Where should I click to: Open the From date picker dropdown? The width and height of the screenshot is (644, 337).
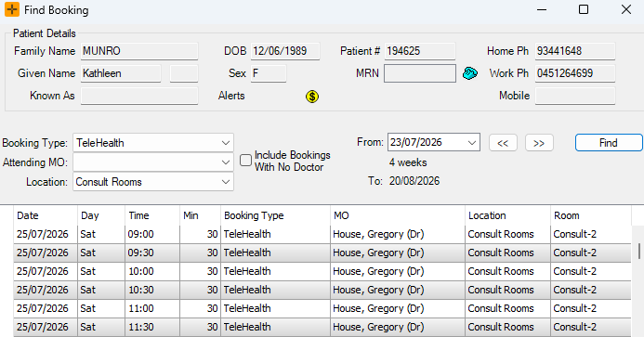tap(472, 142)
